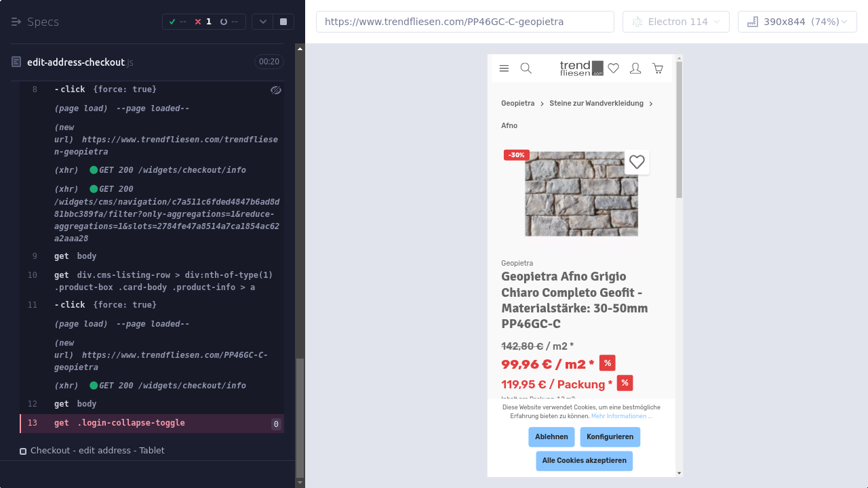Open the Electron 114 browser dropdown
This screenshot has height=488, width=868.
(675, 22)
